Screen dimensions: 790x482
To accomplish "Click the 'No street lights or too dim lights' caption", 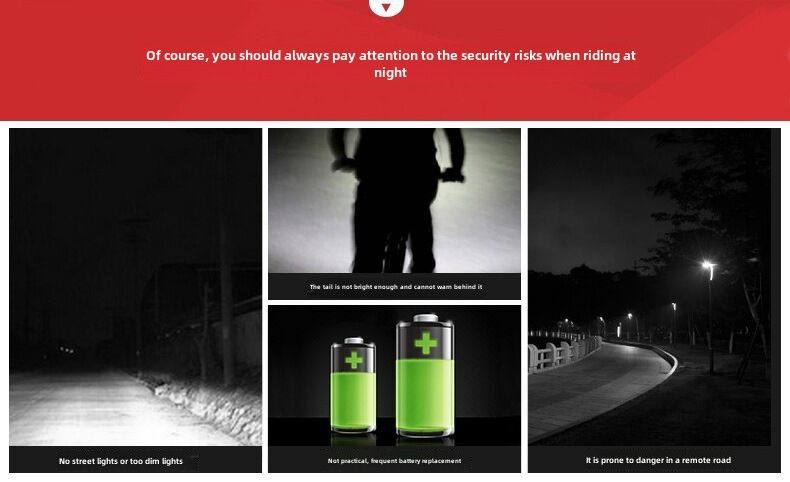I will [x=121, y=461].
